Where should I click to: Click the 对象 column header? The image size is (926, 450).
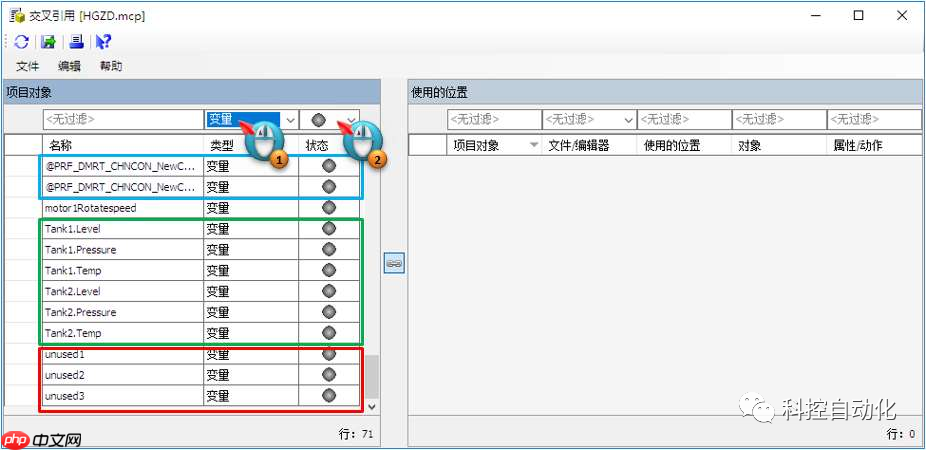click(780, 145)
